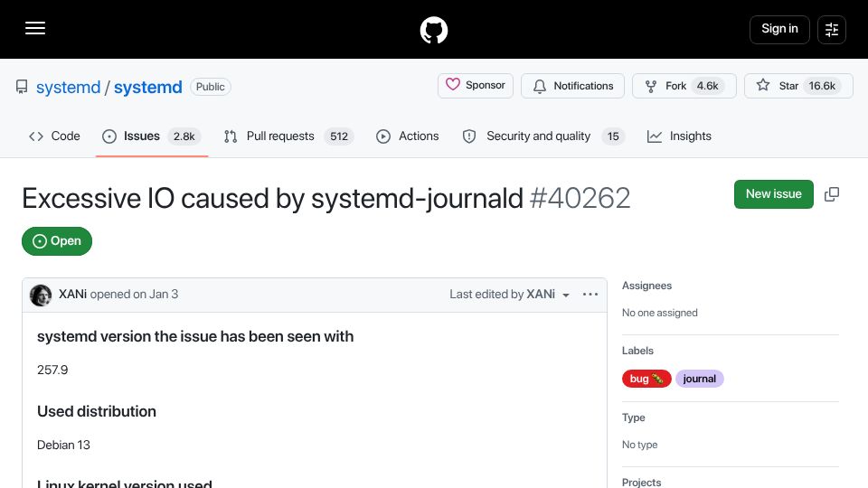
Task: Click the Fork count 4.6k
Action: click(707, 86)
